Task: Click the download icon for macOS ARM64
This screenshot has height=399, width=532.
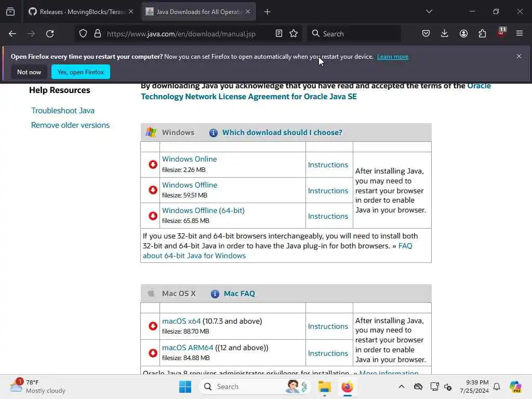Action: click(x=153, y=353)
